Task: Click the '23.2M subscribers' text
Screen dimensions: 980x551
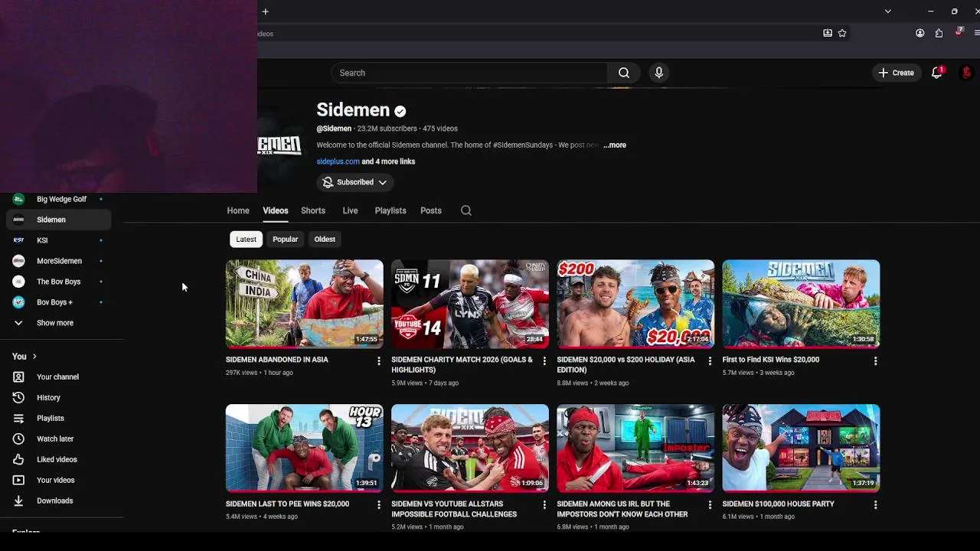Action: coord(387,129)
